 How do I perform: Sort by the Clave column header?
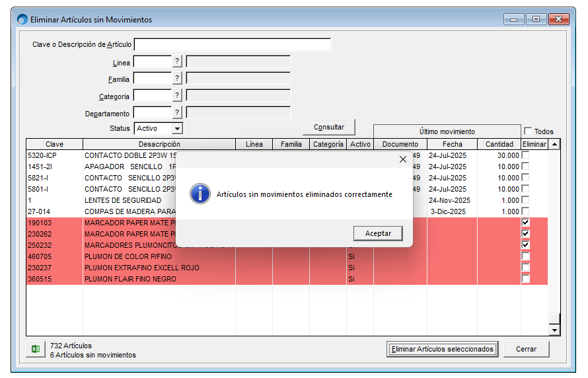point(55,144)
